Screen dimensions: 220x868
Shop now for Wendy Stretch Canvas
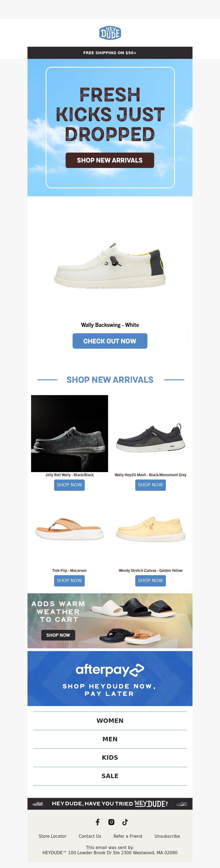point(150,581)
